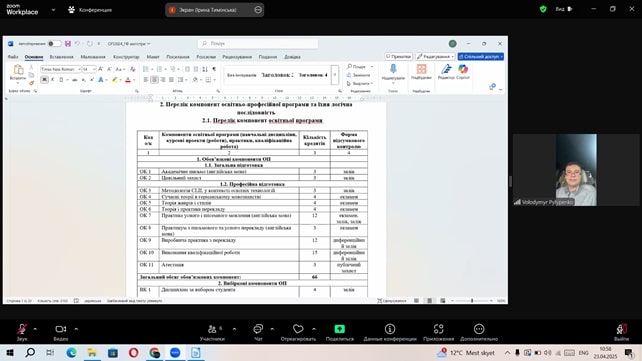Open Opera browser from the taskbar
The height and width of the screenshot is (361, 642).
click(x=133, y=352)
